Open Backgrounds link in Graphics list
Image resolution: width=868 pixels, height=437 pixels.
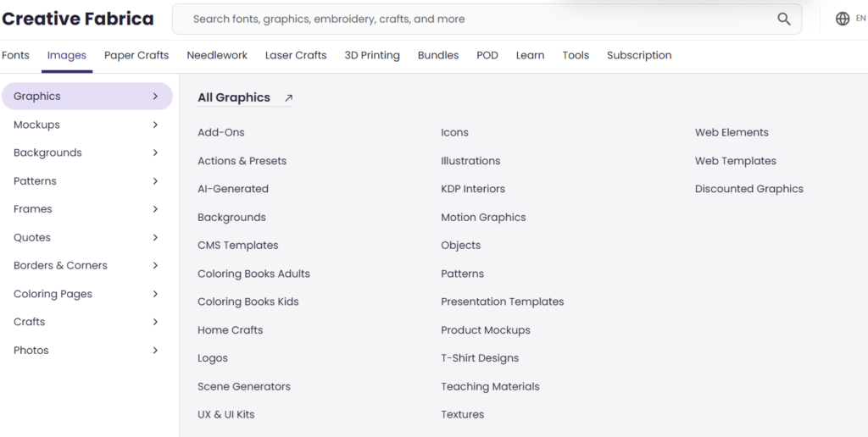pyautogui.click(x=232, y=218)
